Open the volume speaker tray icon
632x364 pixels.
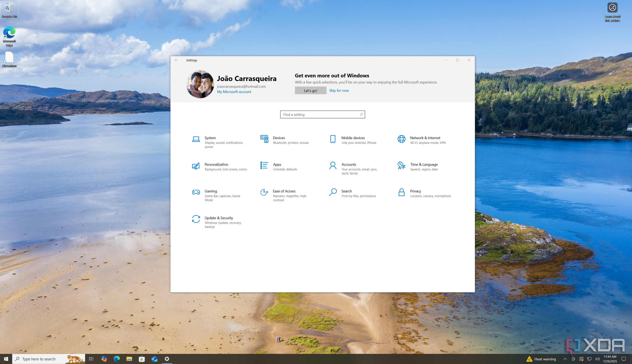point(597,359)
